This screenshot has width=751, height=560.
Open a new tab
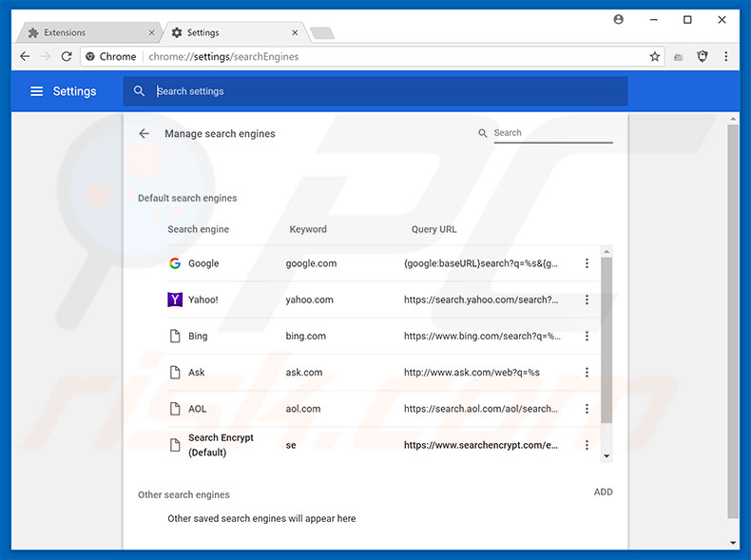pos(321,33)
